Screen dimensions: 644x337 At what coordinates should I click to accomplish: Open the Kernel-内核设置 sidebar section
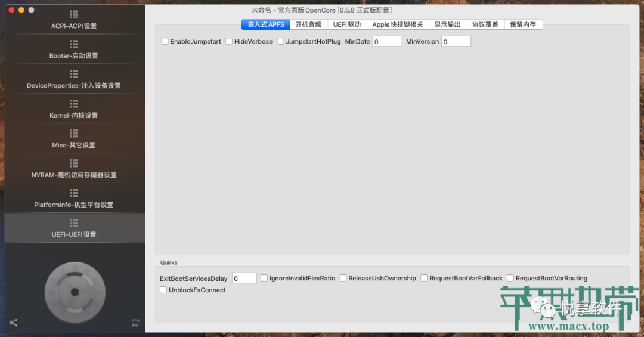tap(74, 109)
